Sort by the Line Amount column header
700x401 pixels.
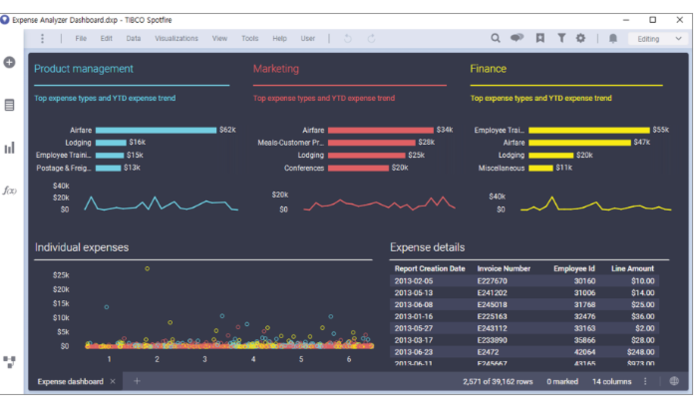(632, 268)
